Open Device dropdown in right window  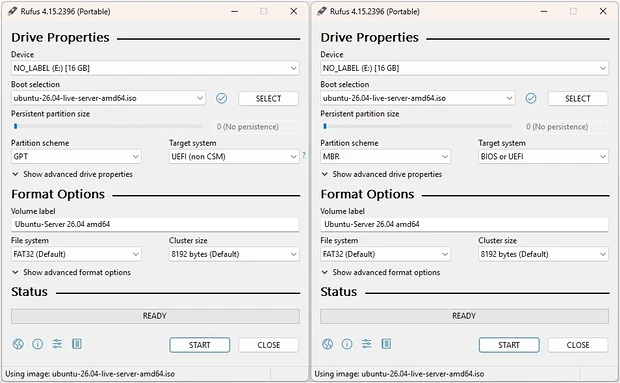464,68
